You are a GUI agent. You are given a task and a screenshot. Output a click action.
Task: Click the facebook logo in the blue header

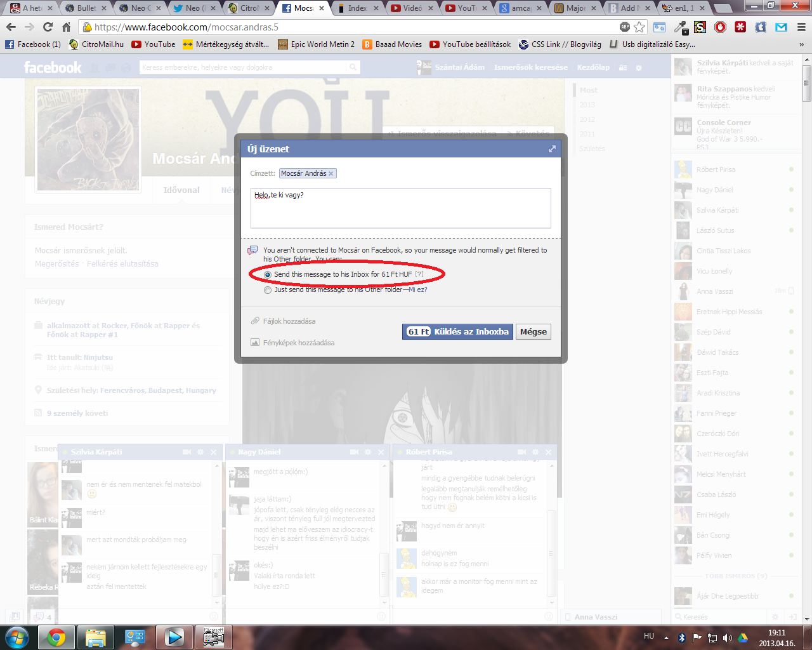click(x=53, y=67)
